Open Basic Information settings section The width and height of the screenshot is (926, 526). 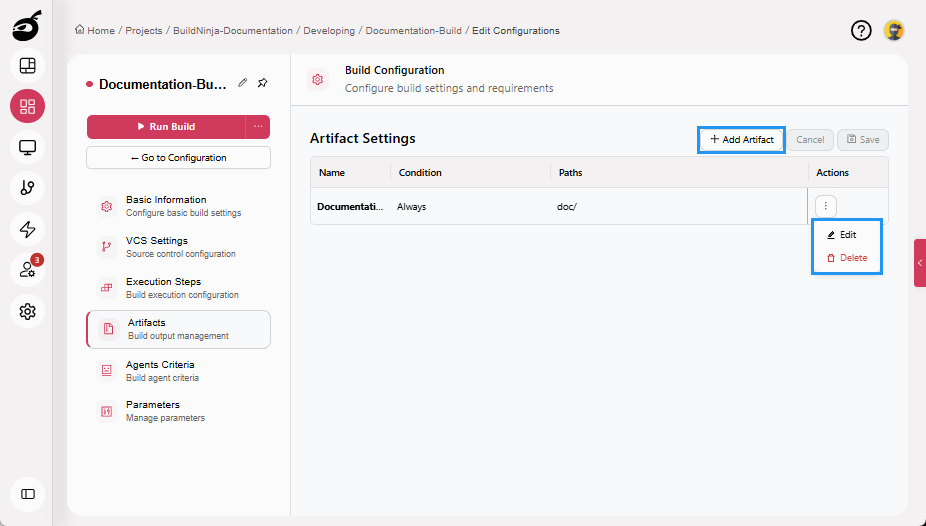click(178, 206)
